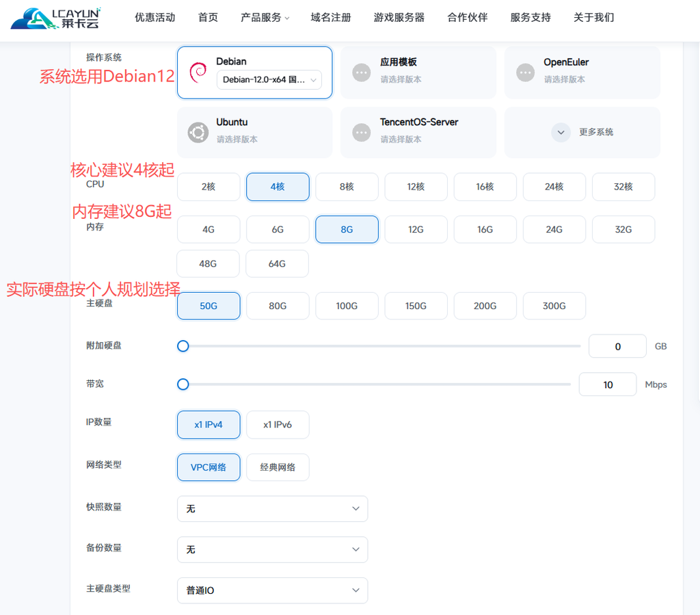Select 32核 CPU option
Screen dimensions: 700x615
(623, 187)
